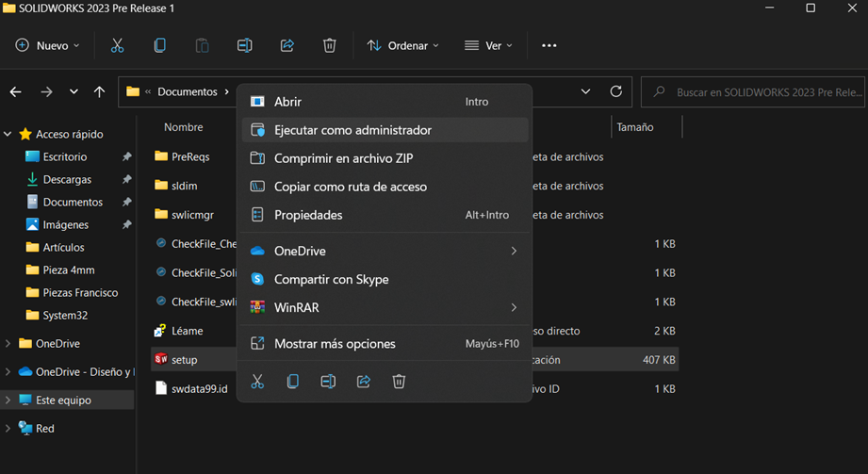Open the Ver view dropdown
Screen dimensions: 868x474
(488, 45)
